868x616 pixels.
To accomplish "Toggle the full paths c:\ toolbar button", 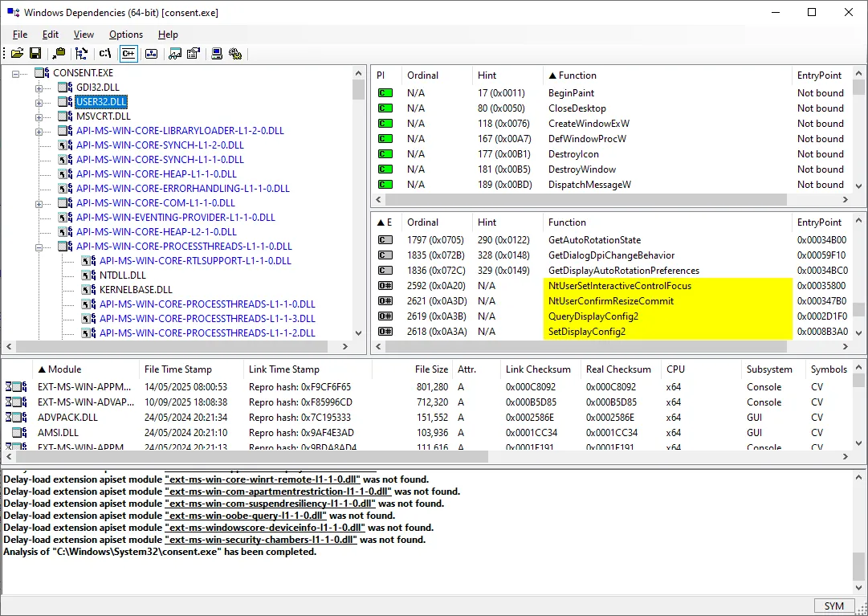I will [x=104, y=54].
